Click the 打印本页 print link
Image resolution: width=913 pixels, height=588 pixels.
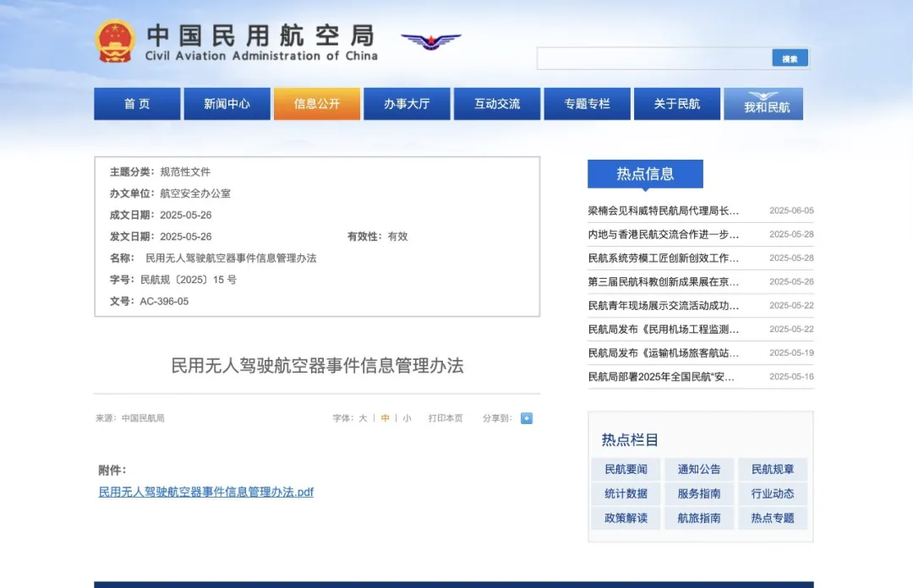click(x=446, y=418)
